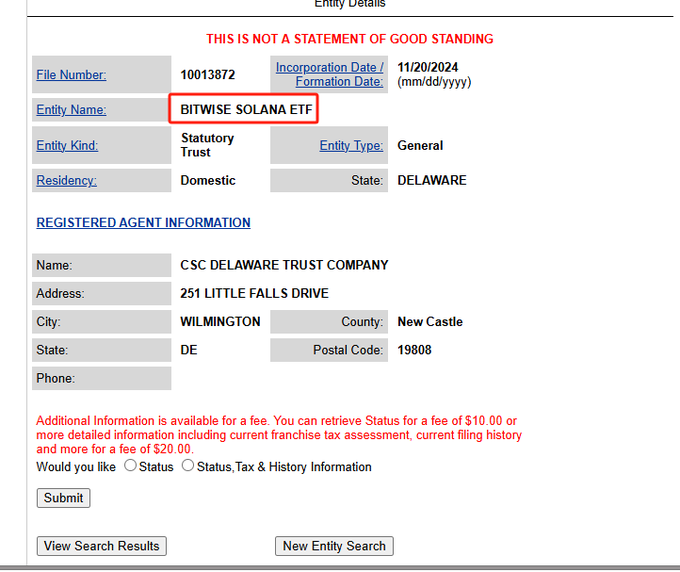Click the WILMINGTON city value
Image resolution: width=680 pixels, height=572 pixels.
click(x=220, y=322)
